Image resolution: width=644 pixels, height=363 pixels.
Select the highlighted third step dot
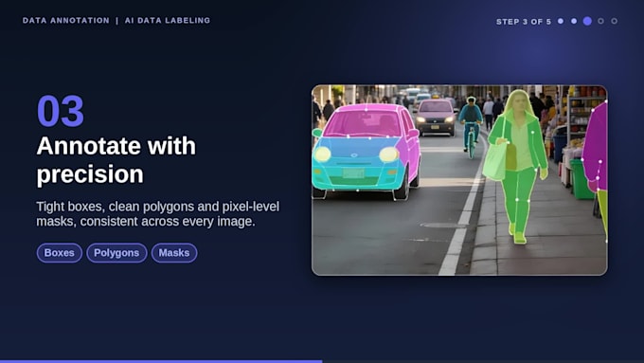[587, 21]
